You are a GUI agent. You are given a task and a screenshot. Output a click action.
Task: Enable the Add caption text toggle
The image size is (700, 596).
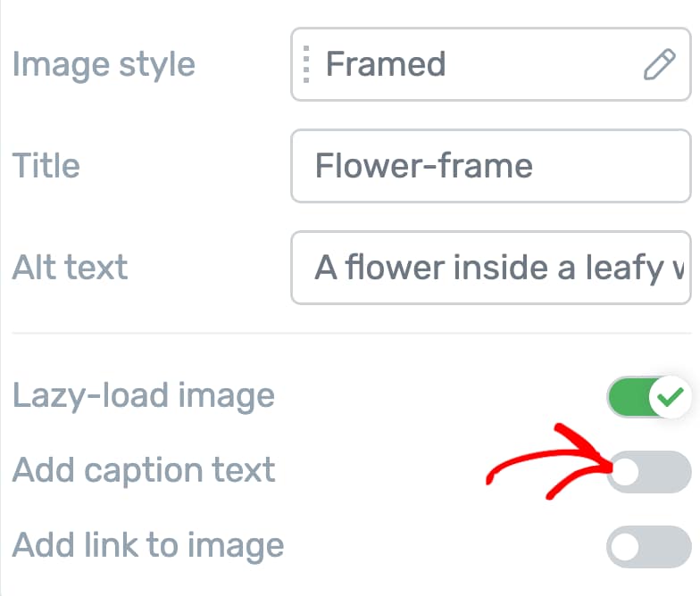click(x=648, y=472)
